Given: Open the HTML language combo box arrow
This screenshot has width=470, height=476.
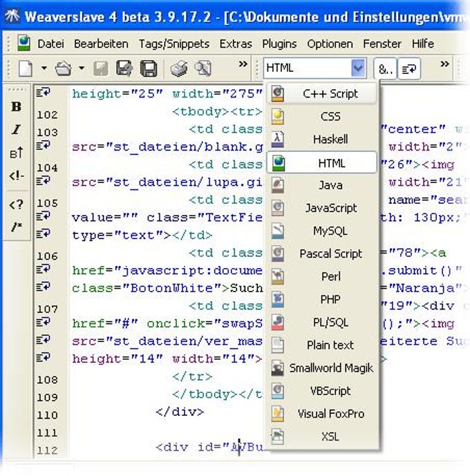Looking at the screenshot, I should [x=358, y=68].
